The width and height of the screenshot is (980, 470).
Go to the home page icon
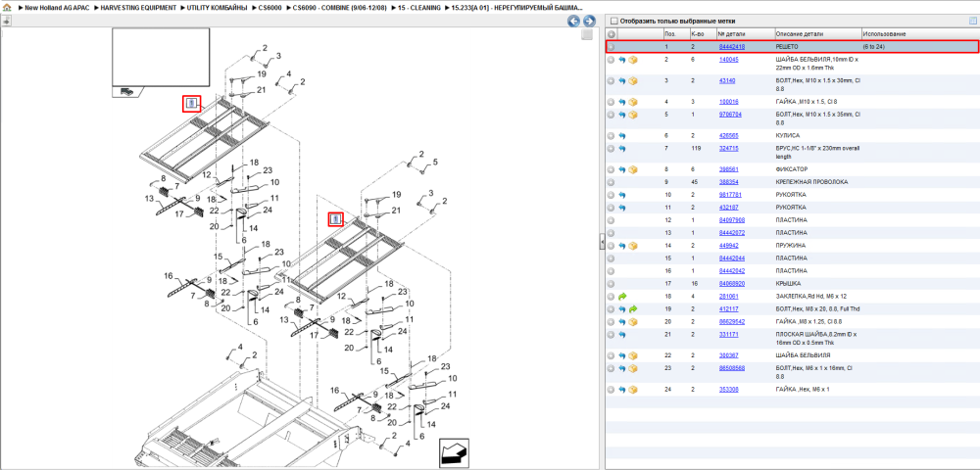pyautogui.click(x=6, y=7)
